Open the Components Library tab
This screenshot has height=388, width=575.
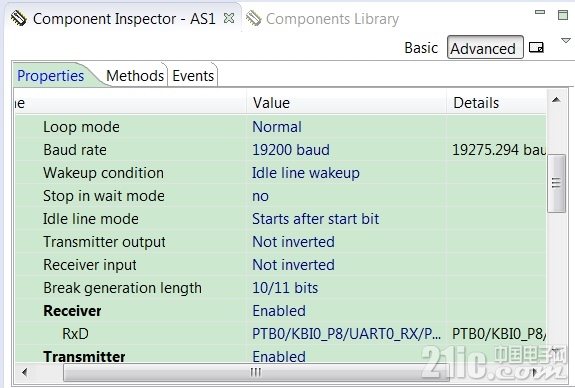(x=332, y=19)
